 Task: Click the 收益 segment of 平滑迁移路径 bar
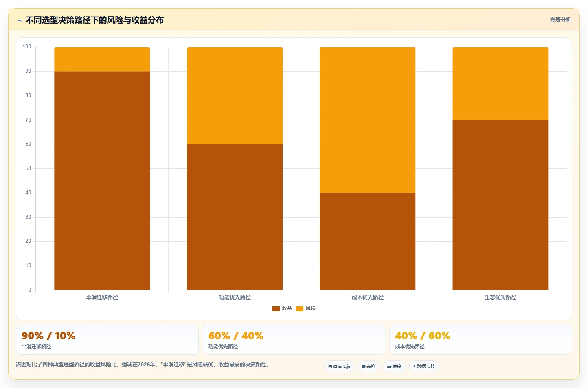[x=102, y=181]
